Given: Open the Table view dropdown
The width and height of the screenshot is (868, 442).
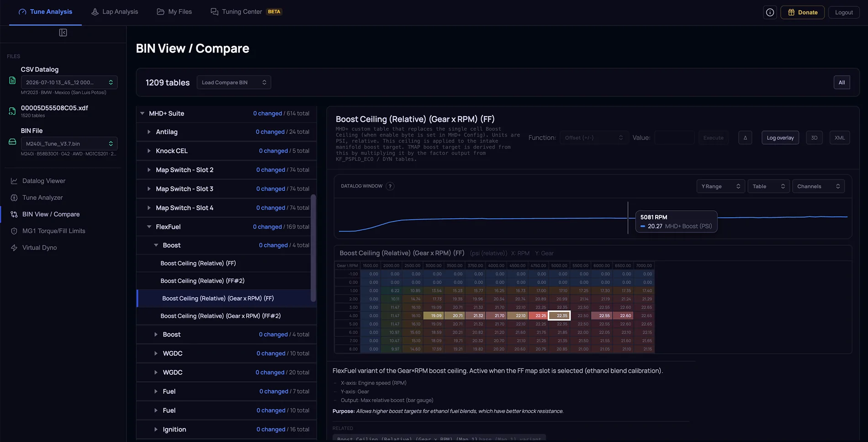Looking at the screenshot, I should [768, 186].
